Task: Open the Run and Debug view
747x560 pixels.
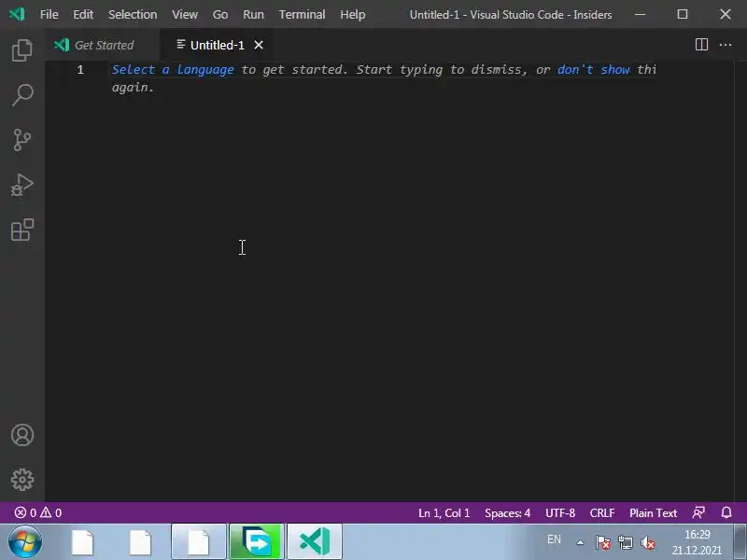Action: 21,185
